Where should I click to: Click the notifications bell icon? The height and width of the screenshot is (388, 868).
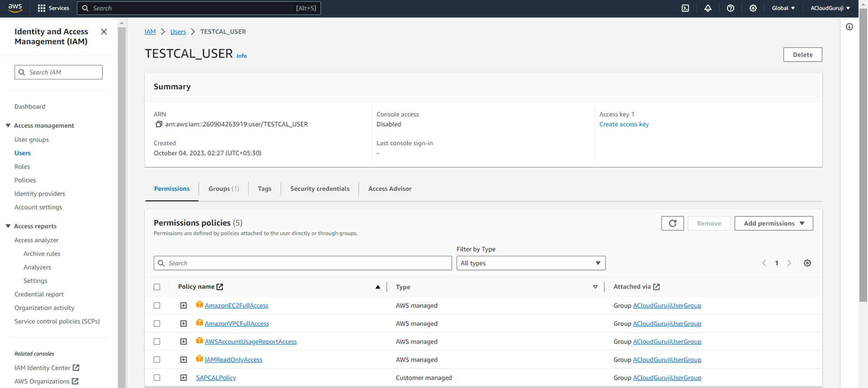click(708, 8)
